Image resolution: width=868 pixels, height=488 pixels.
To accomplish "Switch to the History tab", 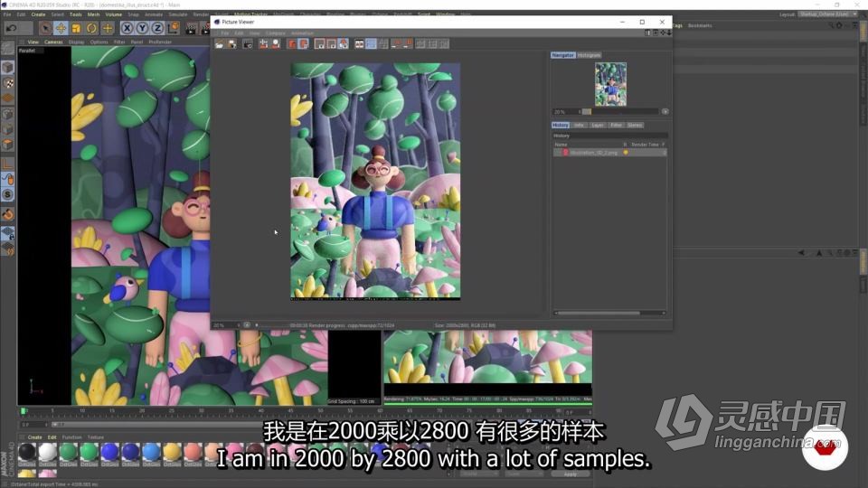I will pos(561,125).
